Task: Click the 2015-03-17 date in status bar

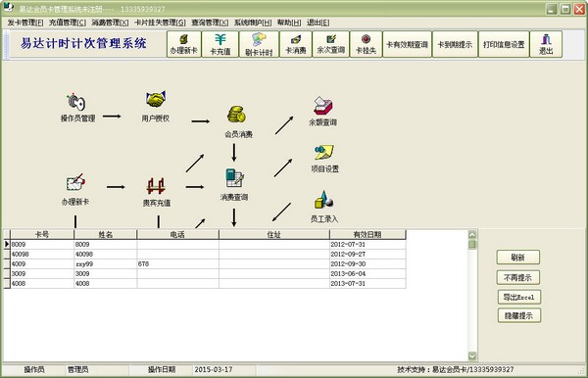Action: 214,369
